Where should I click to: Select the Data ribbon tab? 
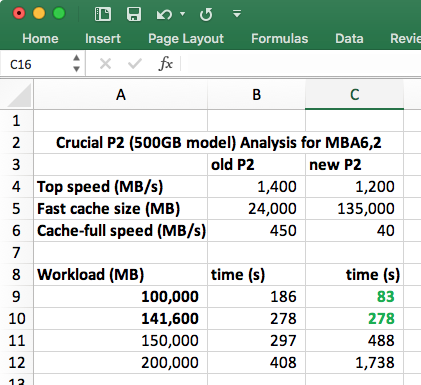click(x=349, y=39)
